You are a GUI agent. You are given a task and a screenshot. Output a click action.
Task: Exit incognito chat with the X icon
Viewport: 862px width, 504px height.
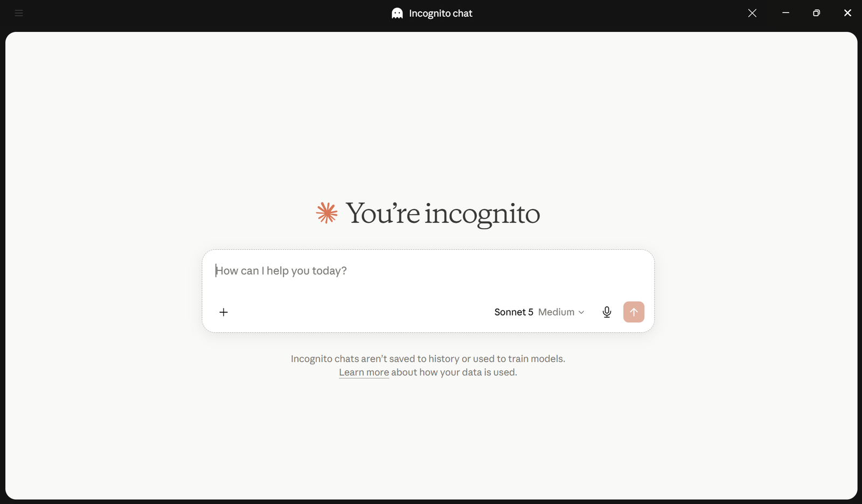pos(752,13)
